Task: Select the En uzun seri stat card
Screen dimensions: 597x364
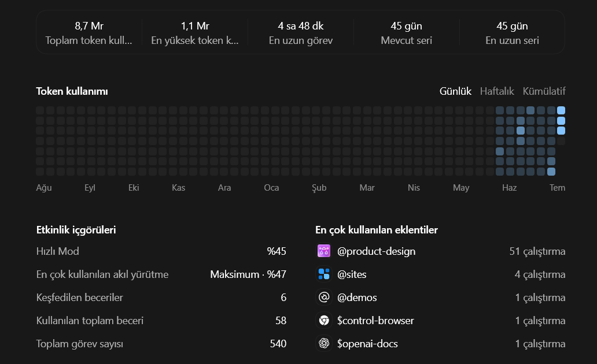Action: click(512, 33)
